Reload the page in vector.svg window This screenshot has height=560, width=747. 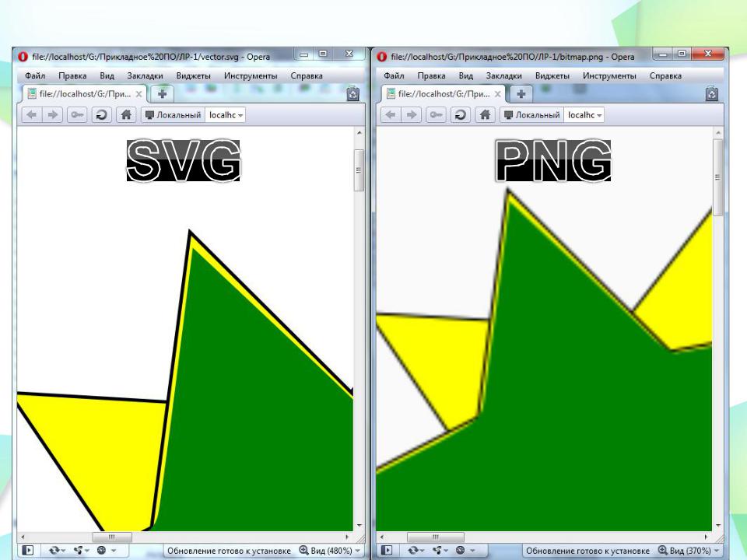point(101,115)
